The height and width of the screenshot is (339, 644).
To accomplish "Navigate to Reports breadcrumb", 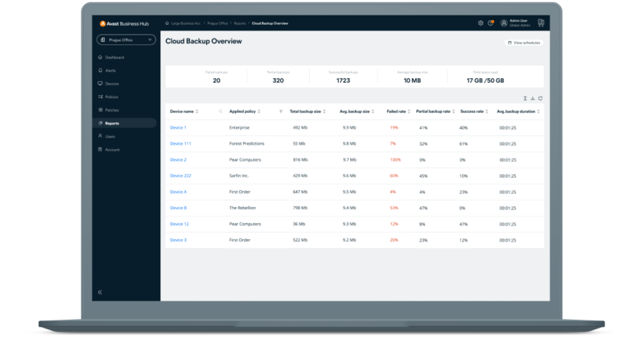I will (x=237, y=23).
